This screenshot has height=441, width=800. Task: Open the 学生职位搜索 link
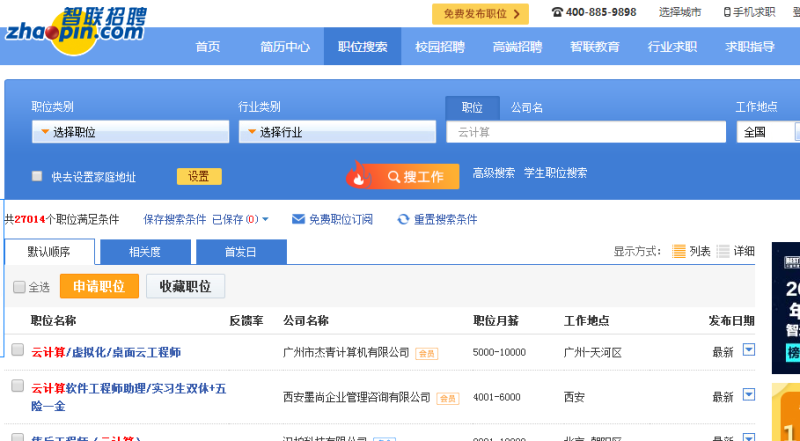click(x=555, y=173)
